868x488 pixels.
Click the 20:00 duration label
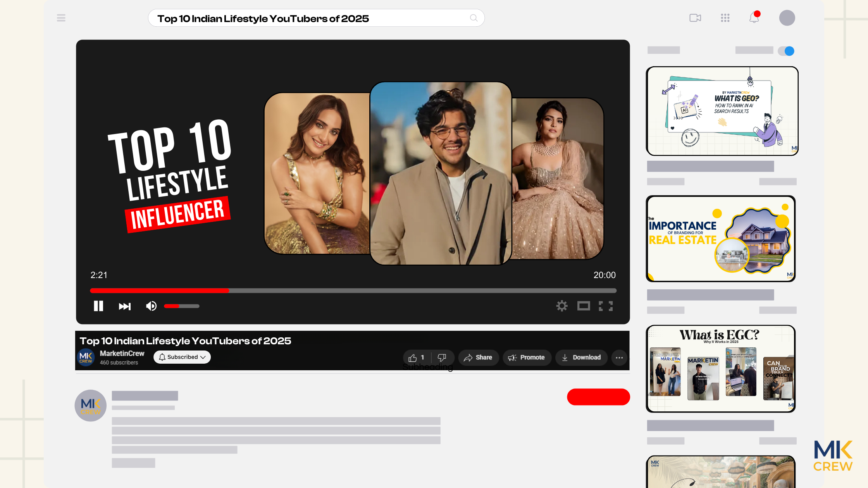pos(604,275)
